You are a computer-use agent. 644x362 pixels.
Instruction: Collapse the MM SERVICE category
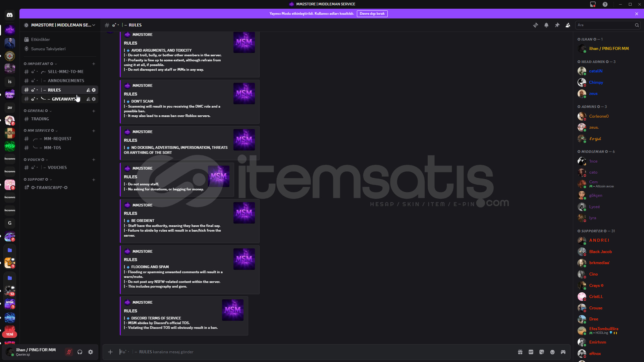(x=41, y=131)
